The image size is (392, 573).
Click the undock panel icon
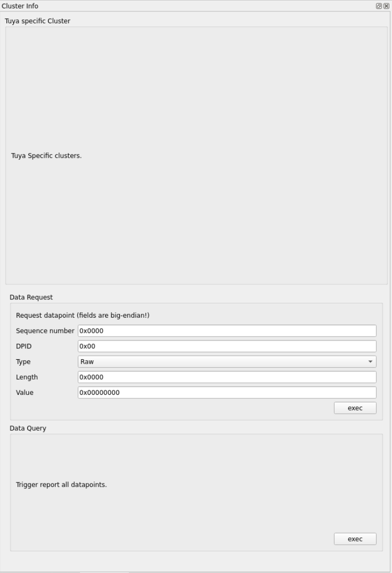click(379, 6)
